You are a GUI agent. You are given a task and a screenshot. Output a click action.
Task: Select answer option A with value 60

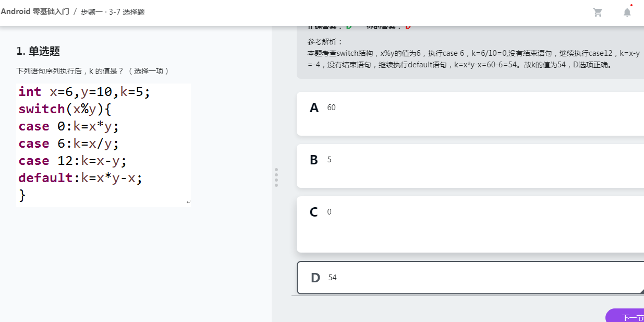(470, 114)
